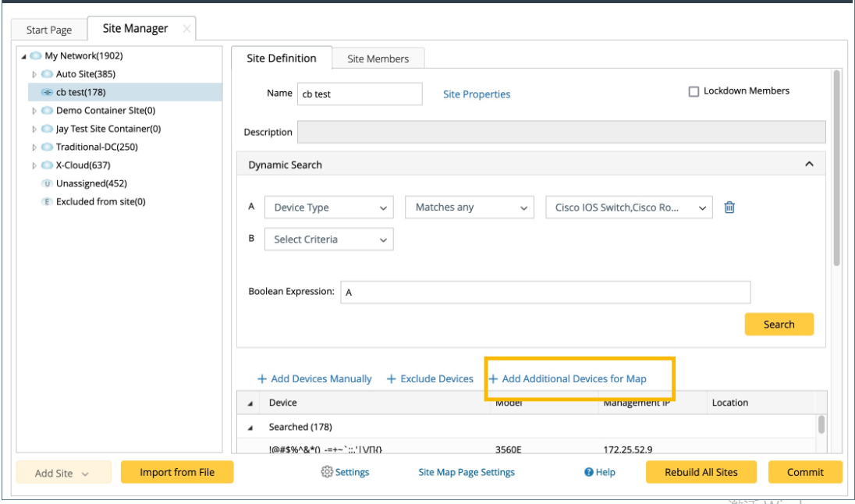Image resolution: width=855 pixels, height=504 pixels.
Task: Click the plus icon for Exclude Devices
Action: click(x=392, y=379)
